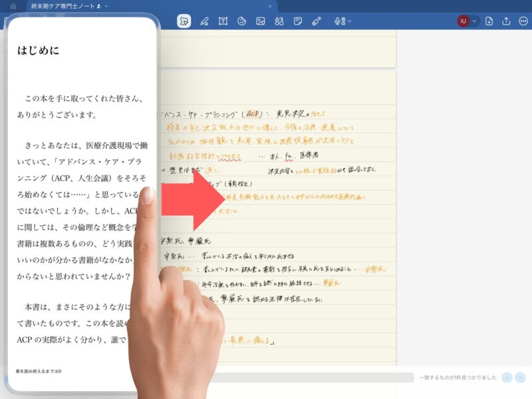Select the lasso selection tool
532x399 pixels.
pyautogui.click(x=184, y=21)
